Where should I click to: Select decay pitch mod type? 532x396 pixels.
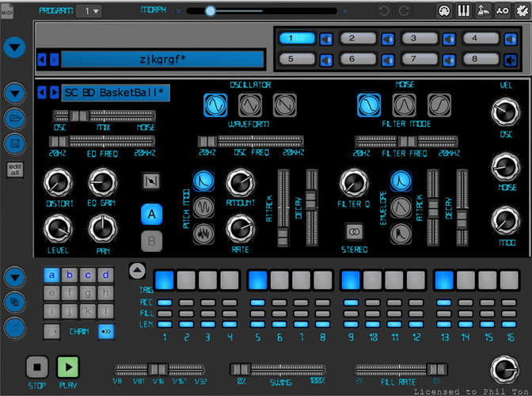click(203, 181)
